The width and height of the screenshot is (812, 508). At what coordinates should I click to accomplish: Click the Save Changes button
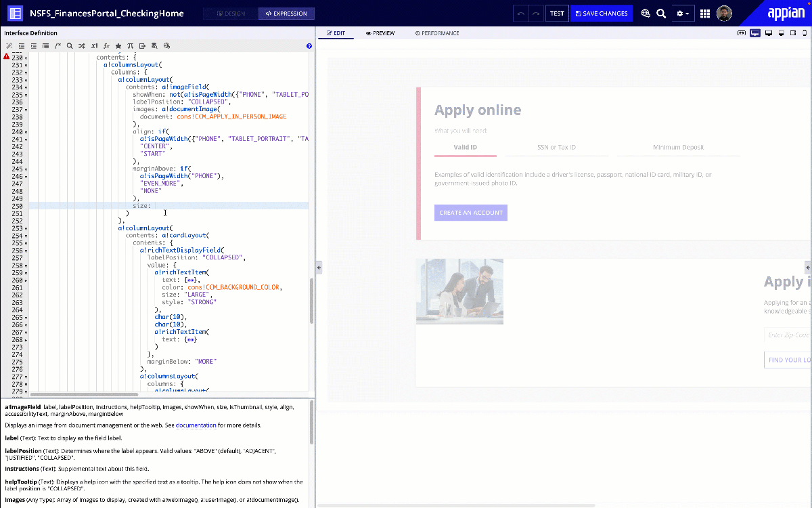point(602,14)
